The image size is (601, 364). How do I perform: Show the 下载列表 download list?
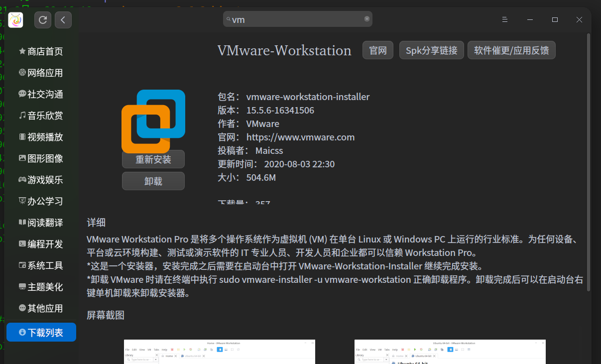(41, 332)
